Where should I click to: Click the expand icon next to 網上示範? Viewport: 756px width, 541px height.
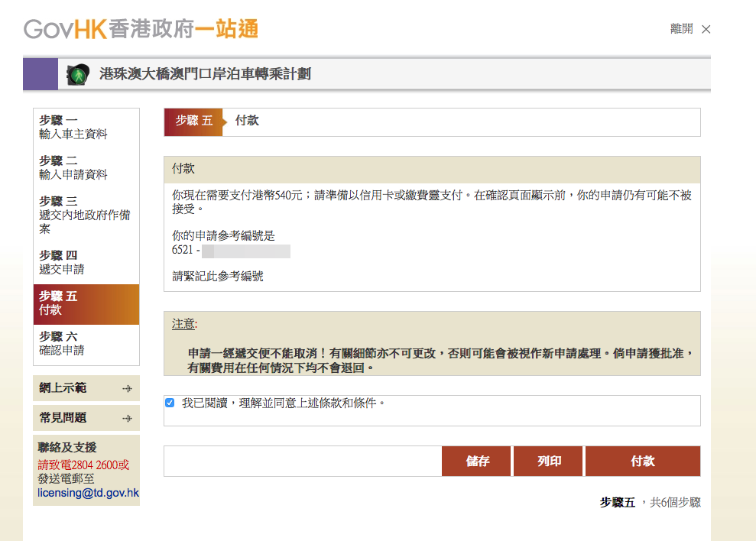[x=127, y=389]
